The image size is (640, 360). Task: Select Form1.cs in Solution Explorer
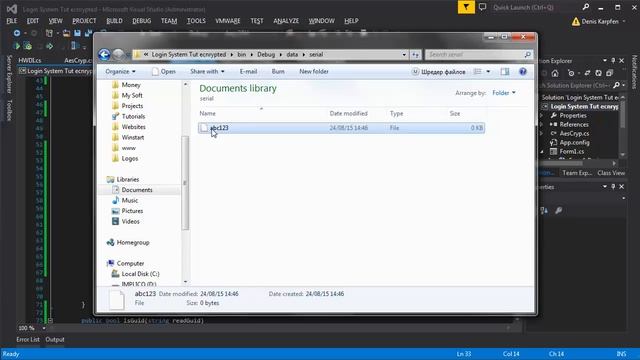point(571,151)
